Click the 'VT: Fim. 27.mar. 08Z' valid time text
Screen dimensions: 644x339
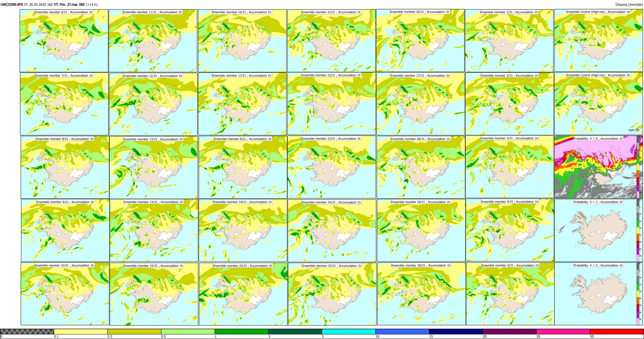69,4
